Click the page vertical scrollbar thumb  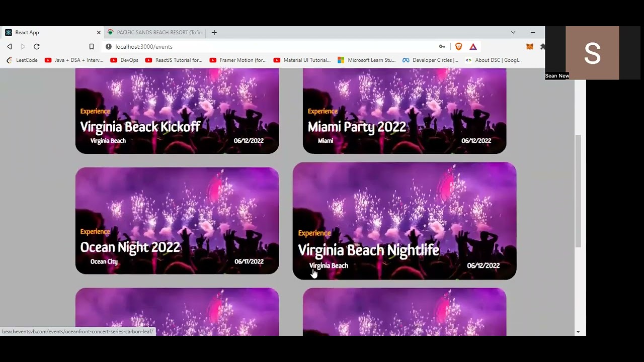click(x=578, y=191)
